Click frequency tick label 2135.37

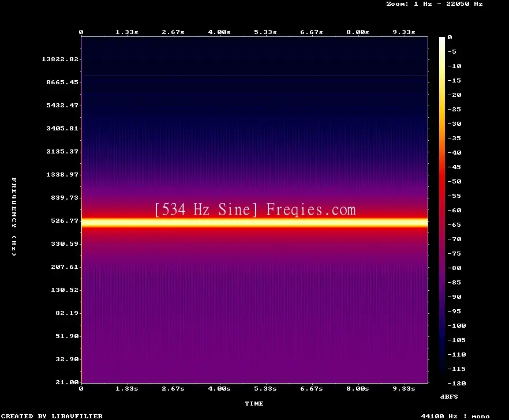point(62,151)
